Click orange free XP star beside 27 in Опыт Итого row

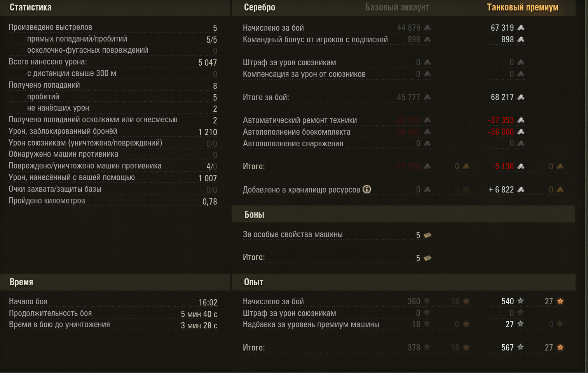point(560,347)
